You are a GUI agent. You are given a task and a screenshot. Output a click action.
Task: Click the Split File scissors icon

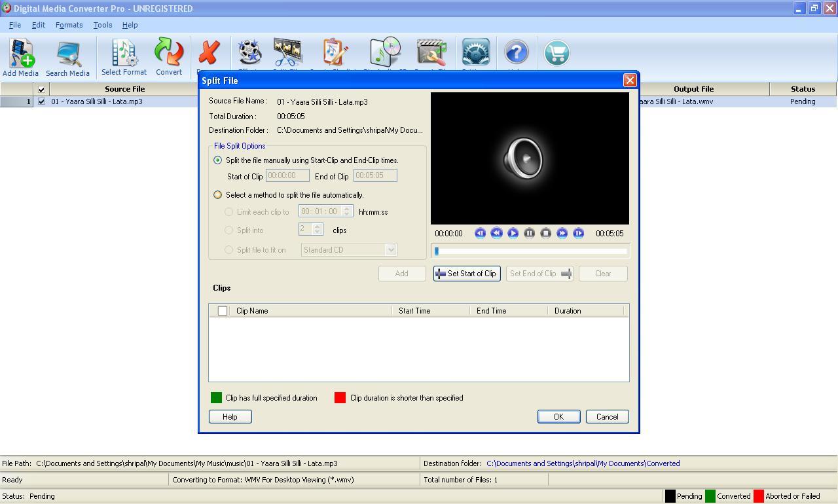click(x=288, y=54)
